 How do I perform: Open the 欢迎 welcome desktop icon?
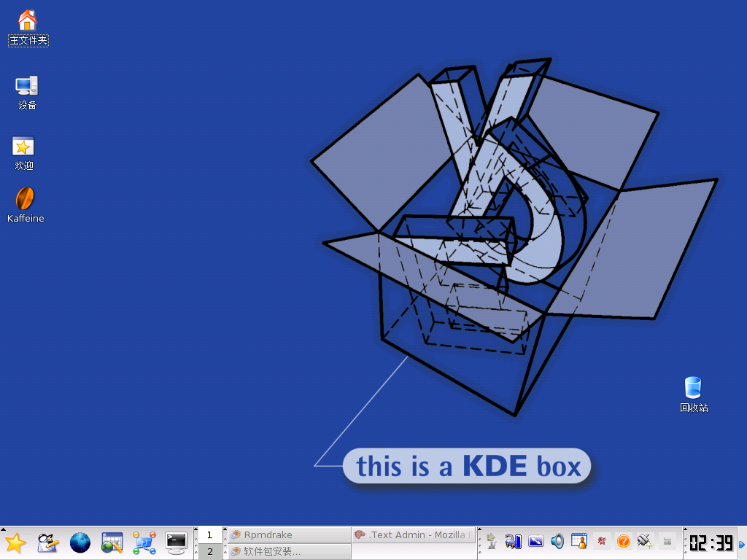(x=23, y=147)
